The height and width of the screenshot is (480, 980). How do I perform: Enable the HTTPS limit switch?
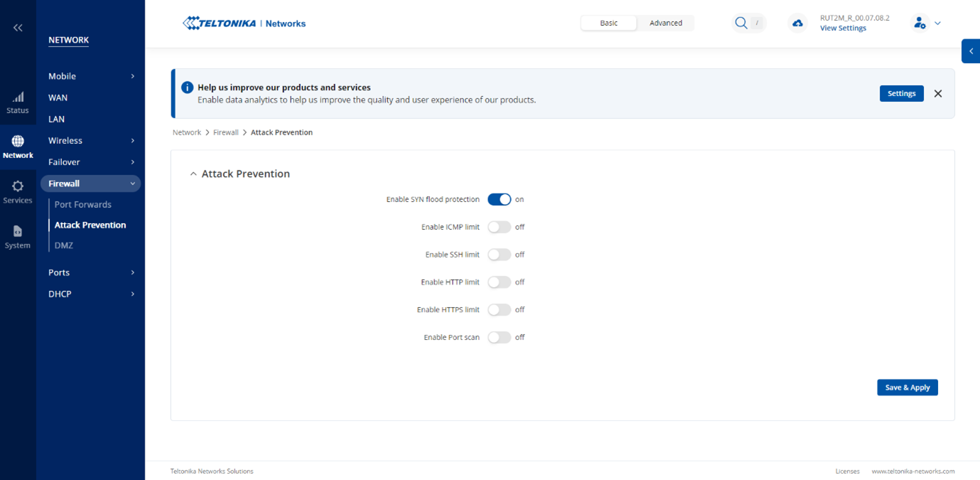(499, 310)
